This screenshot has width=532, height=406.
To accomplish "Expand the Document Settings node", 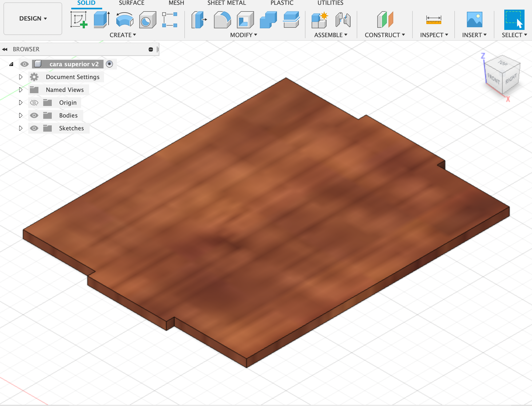I will [x=21, y=77].
